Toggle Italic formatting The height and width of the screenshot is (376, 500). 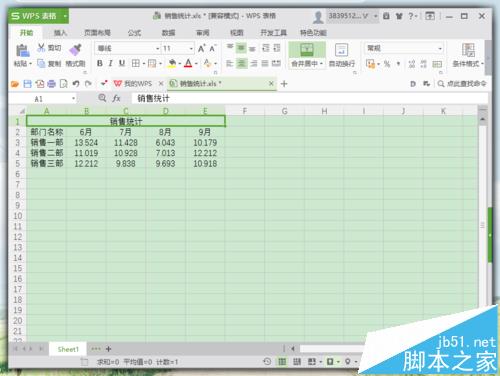pyautogui.click(x=110, y=63)
